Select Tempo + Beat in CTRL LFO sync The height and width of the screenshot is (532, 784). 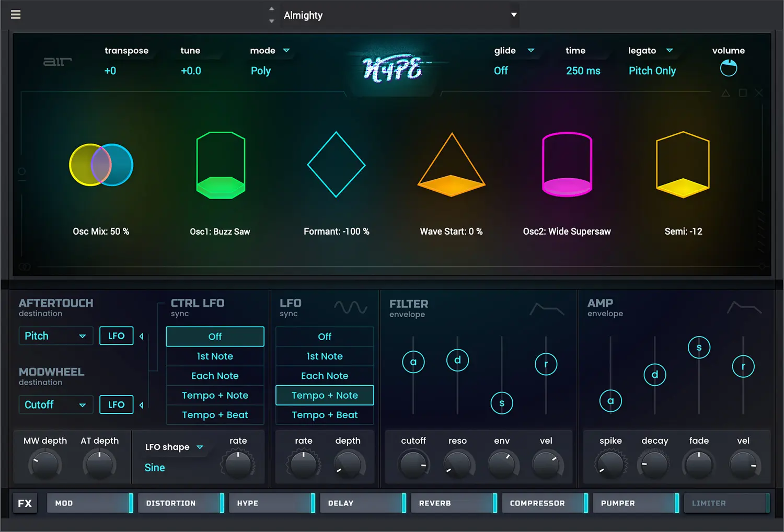pyautogui.click(x=215, y=414)
